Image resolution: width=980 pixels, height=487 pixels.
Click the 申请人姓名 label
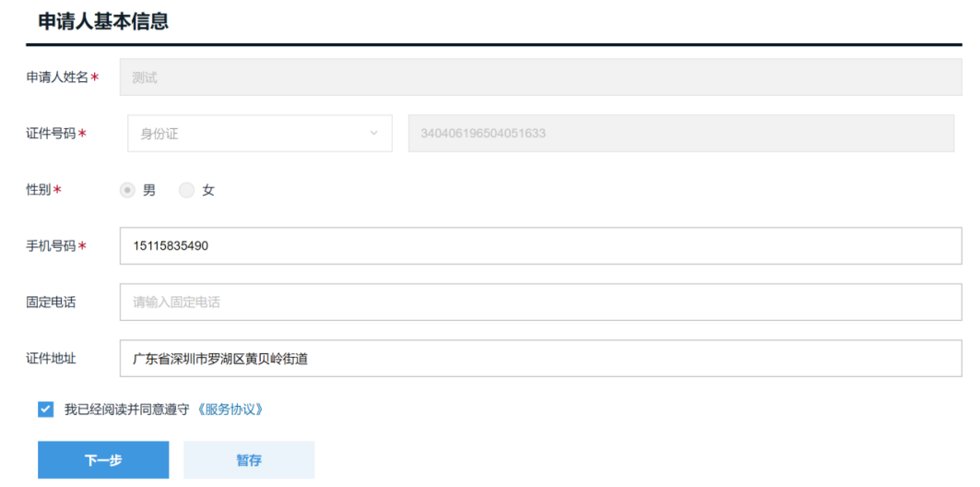click(57, 77)
